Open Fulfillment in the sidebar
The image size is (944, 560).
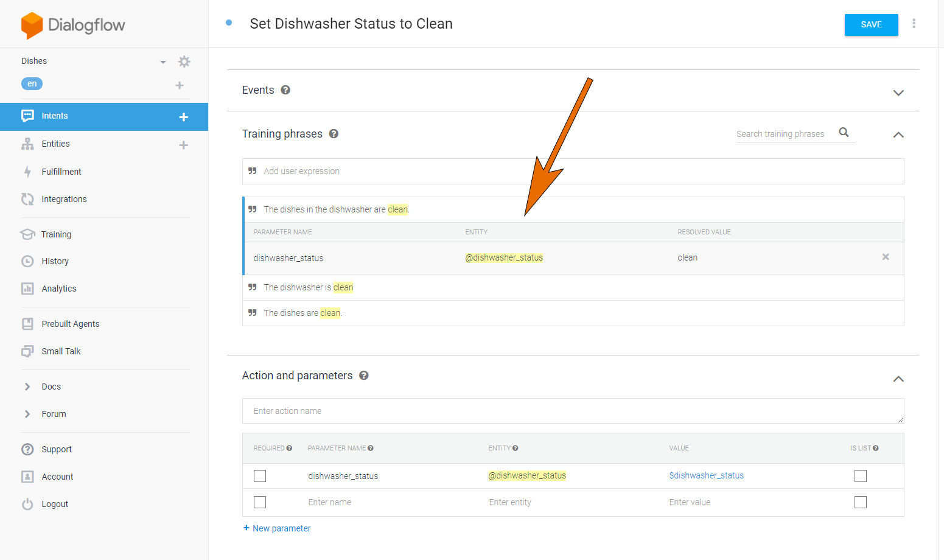tap(61, 172)
